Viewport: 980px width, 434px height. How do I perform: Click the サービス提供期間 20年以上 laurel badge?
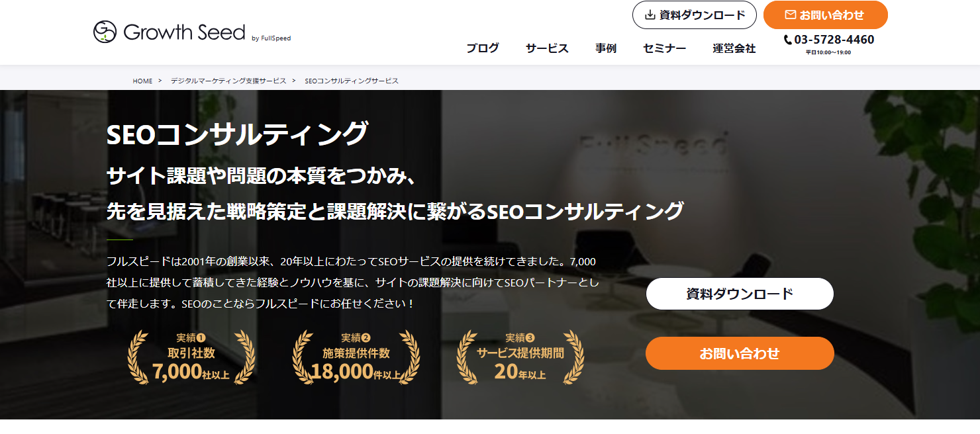(520, 357)
